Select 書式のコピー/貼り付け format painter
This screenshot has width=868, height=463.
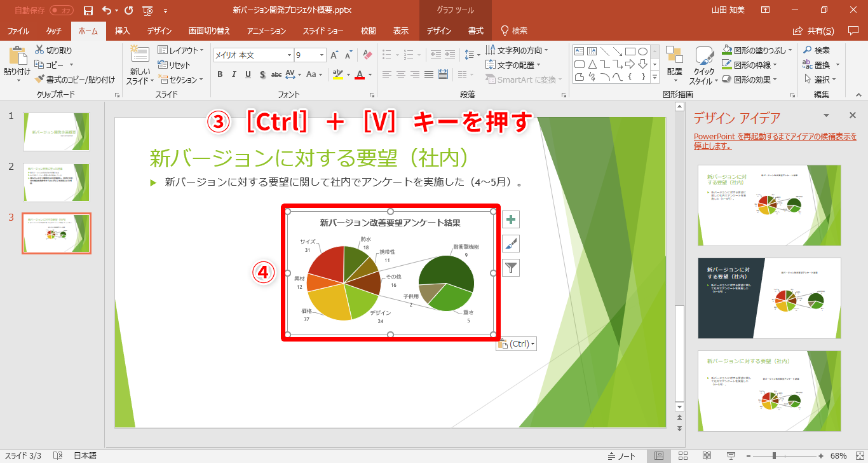(x=75, y=79)
